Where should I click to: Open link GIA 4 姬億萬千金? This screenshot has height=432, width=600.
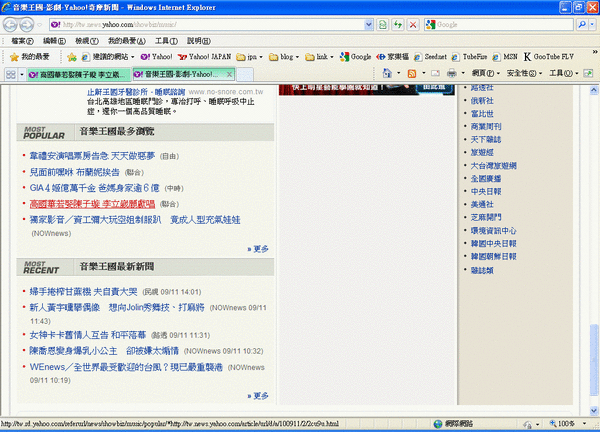pyautogui.click(x=95, y=188)
